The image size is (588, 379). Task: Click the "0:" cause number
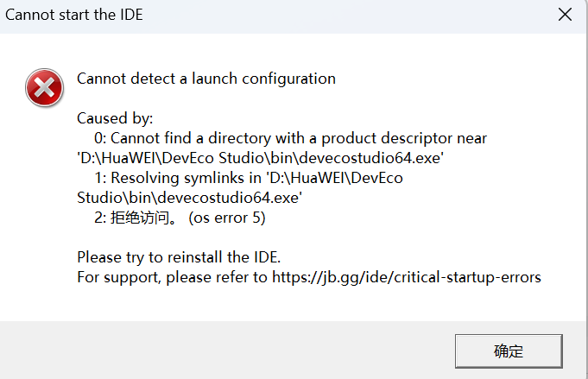[x=101, y=138]
